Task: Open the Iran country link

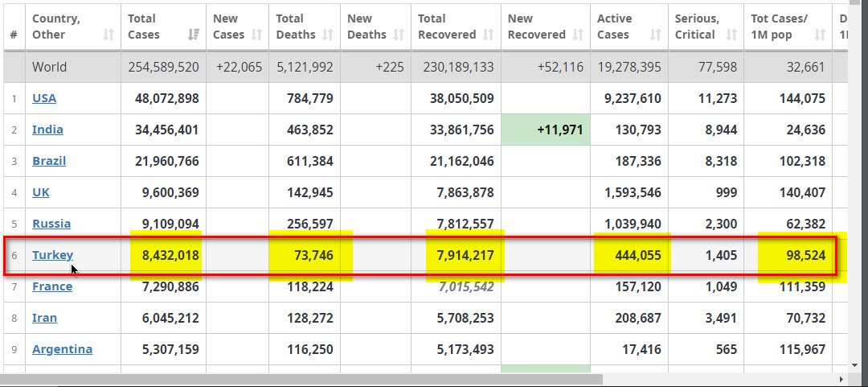Action: point(44,318)
